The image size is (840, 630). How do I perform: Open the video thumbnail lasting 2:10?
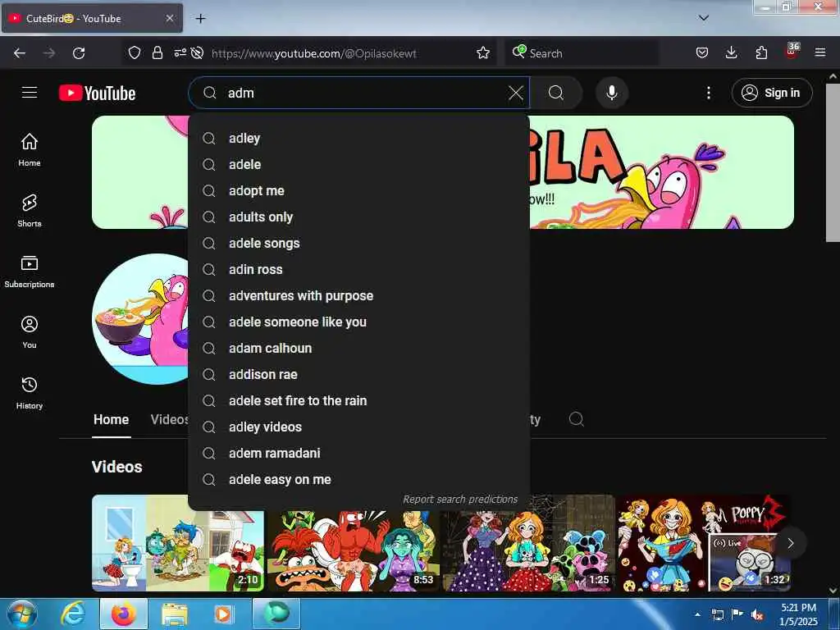[178, 543]
